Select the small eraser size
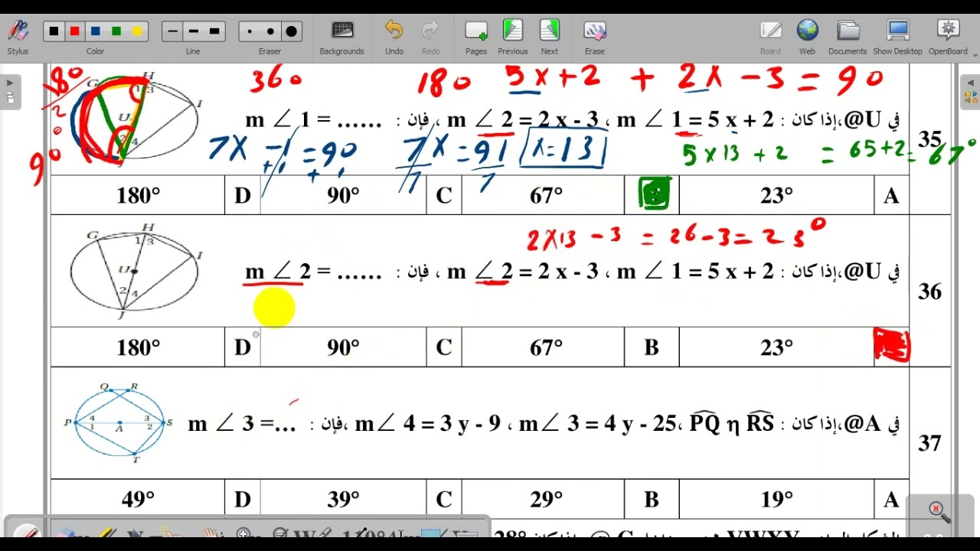The image size is (980, 551). (x=249, y=31)
